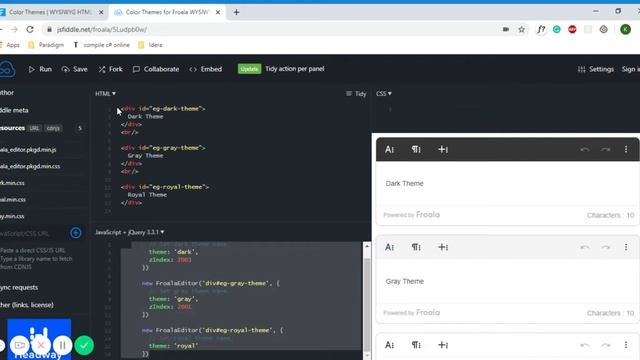
Task: Click the JSFiddle cloud logo
Action: point(7,69)
